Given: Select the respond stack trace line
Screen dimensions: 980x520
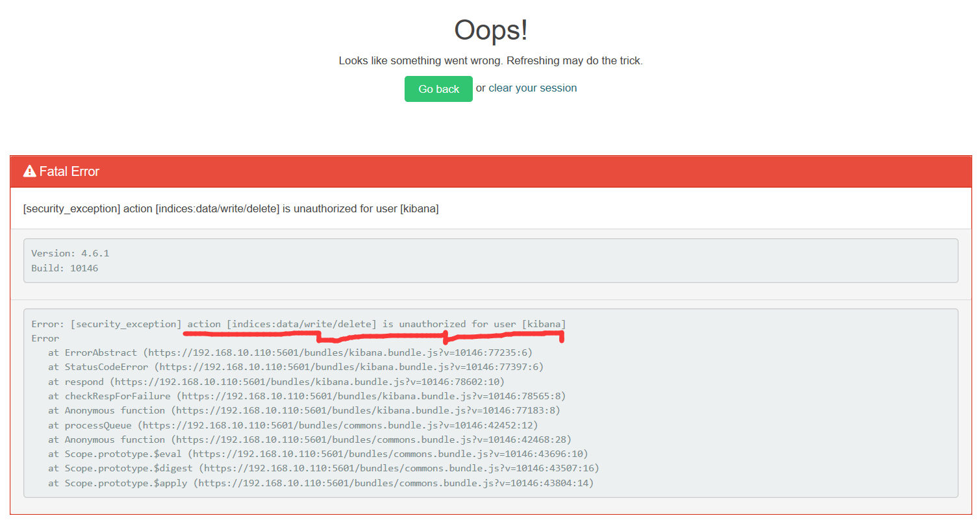Looking at the screenshot, I should (276, 382).
